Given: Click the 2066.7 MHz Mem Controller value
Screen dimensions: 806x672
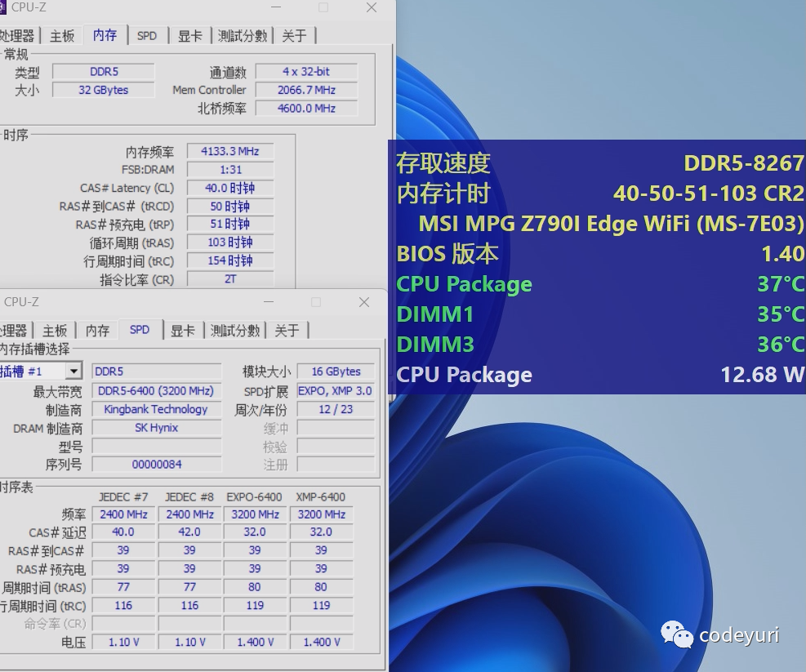Looking at the screenshot, I should 306,90.
